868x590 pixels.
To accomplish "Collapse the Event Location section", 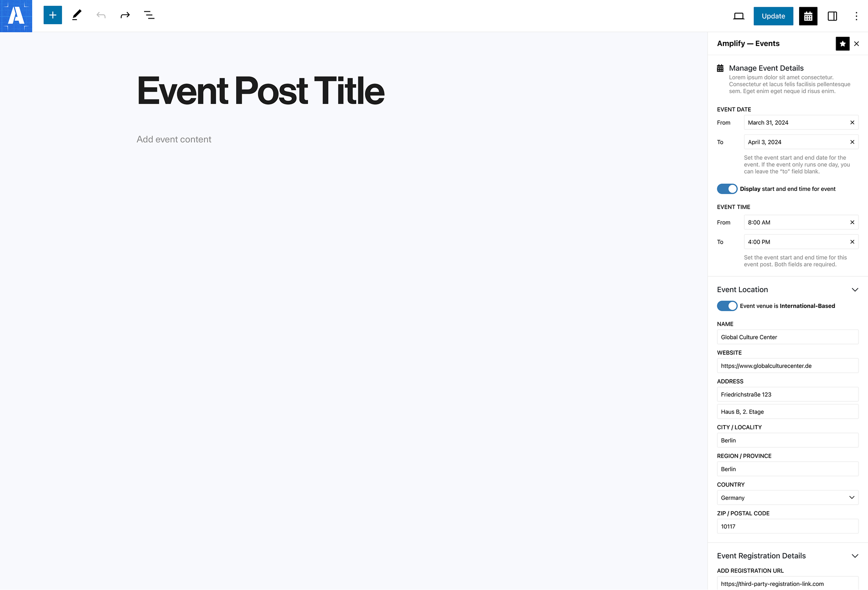I will click(855, 290).
